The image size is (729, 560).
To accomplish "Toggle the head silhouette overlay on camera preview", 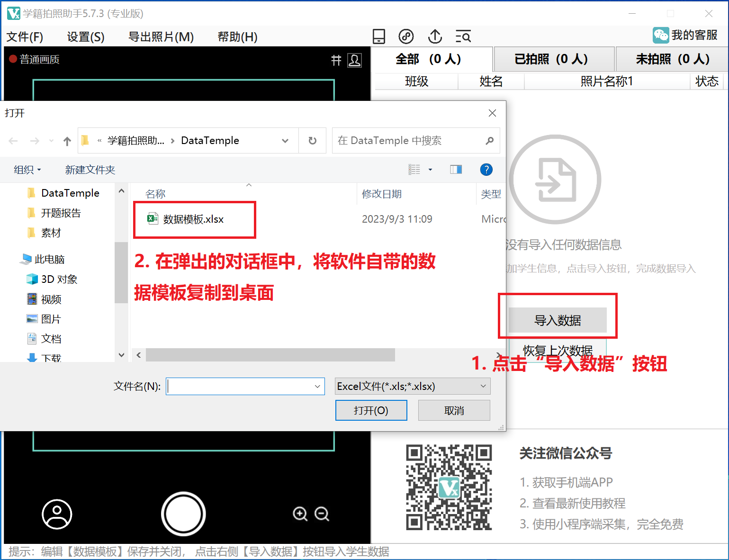I will click(x=355, y=60).
